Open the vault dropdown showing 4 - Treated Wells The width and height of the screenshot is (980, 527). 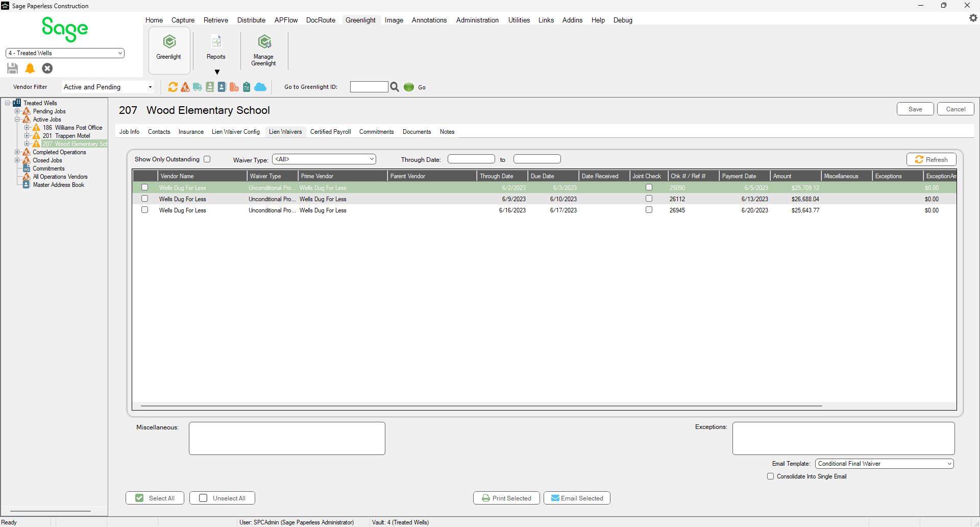(x=65, y=53)
